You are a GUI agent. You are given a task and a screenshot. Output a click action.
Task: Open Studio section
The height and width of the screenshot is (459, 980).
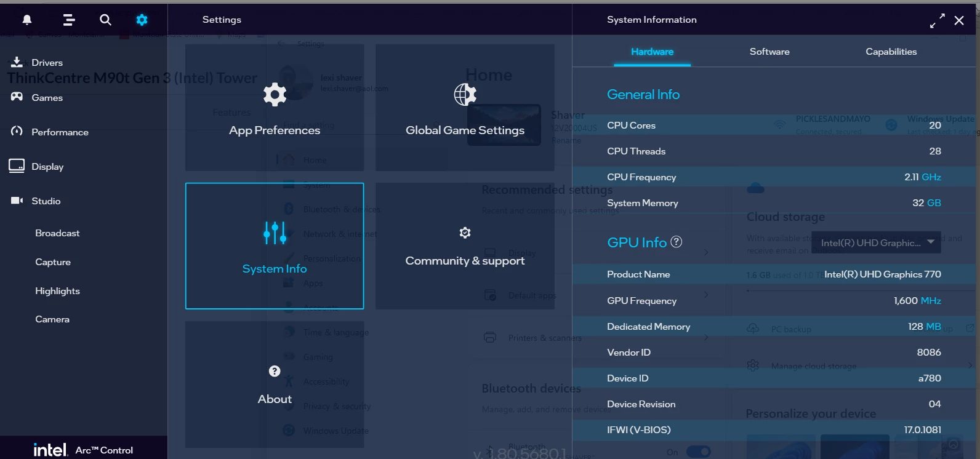click(35, 201)
